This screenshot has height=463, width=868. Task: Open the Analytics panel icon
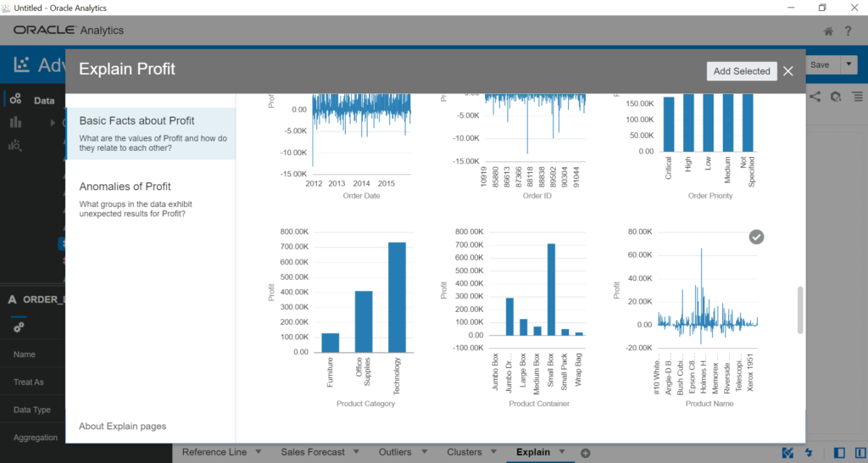[x=15, y=146]
